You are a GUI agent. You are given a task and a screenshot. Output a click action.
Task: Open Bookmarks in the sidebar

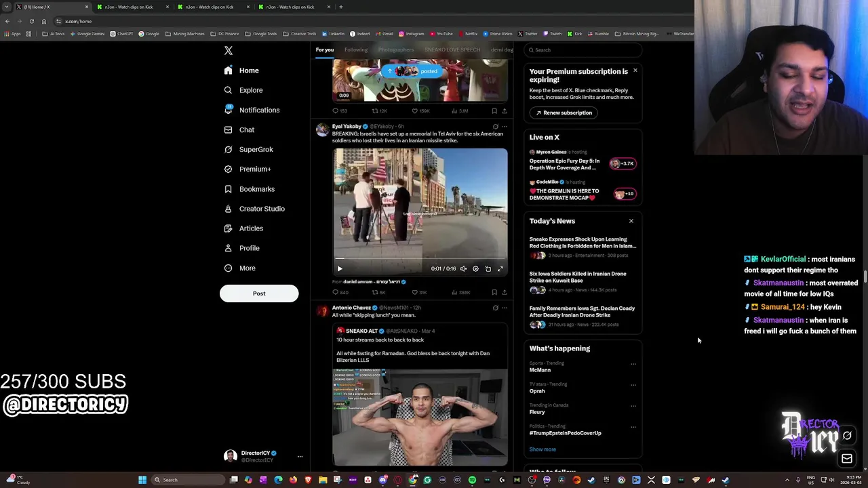[x=249, y=189]
